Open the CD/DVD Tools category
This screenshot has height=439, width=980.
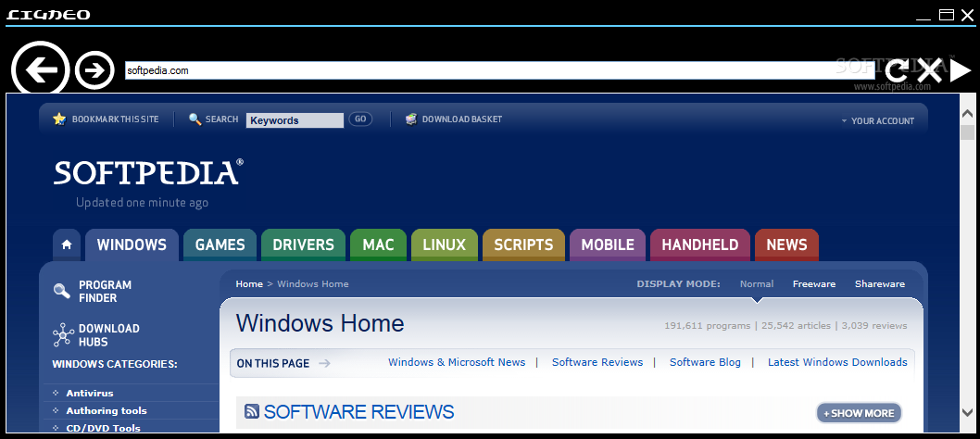(x=103, y=429)
